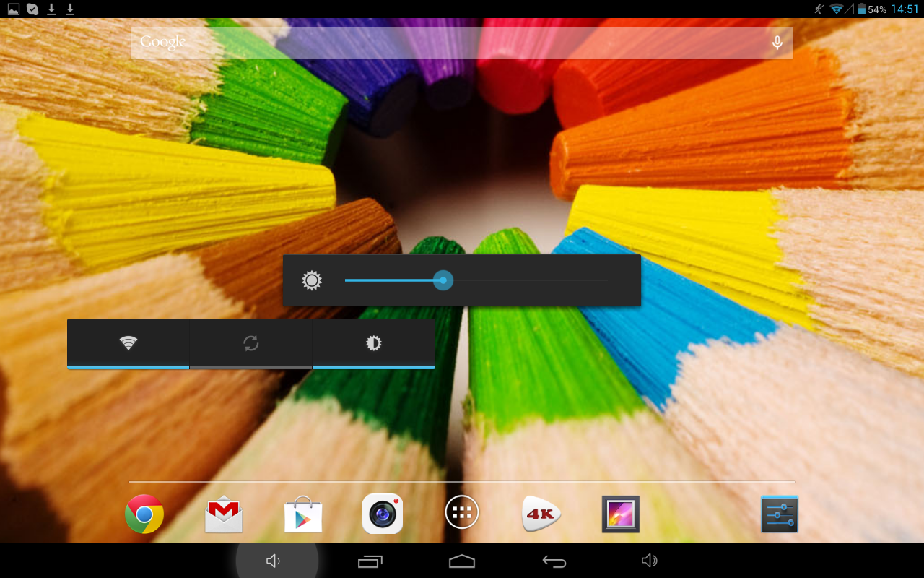Tap the Back navigation button
This screenshot has width=924, height=578.
tap(554, 561)
